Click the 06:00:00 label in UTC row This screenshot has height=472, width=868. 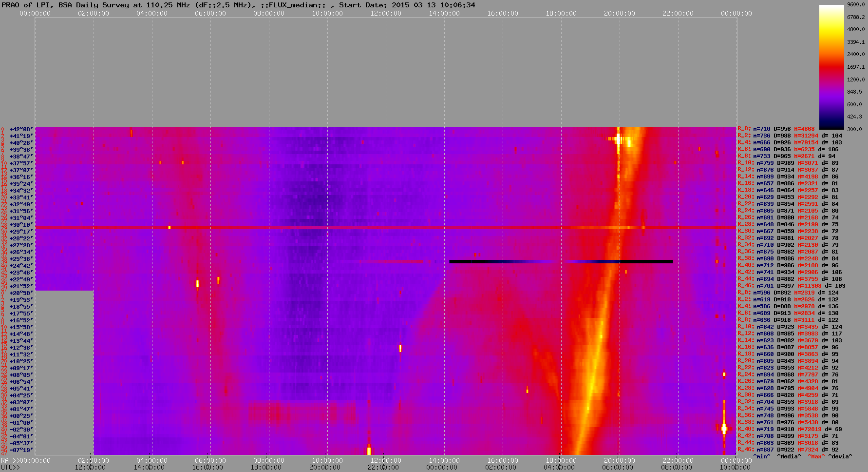[617, 468]
